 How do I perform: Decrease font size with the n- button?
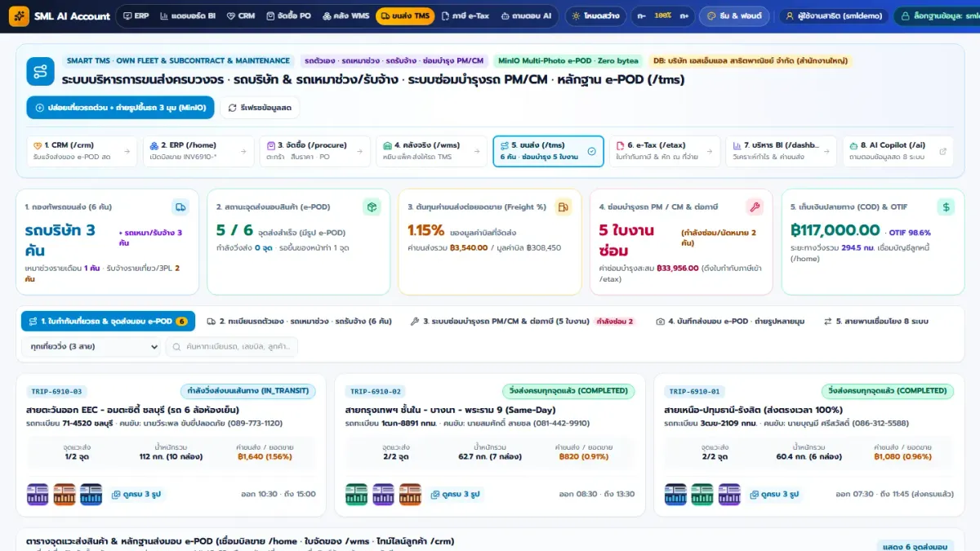(x=642, y=16)
